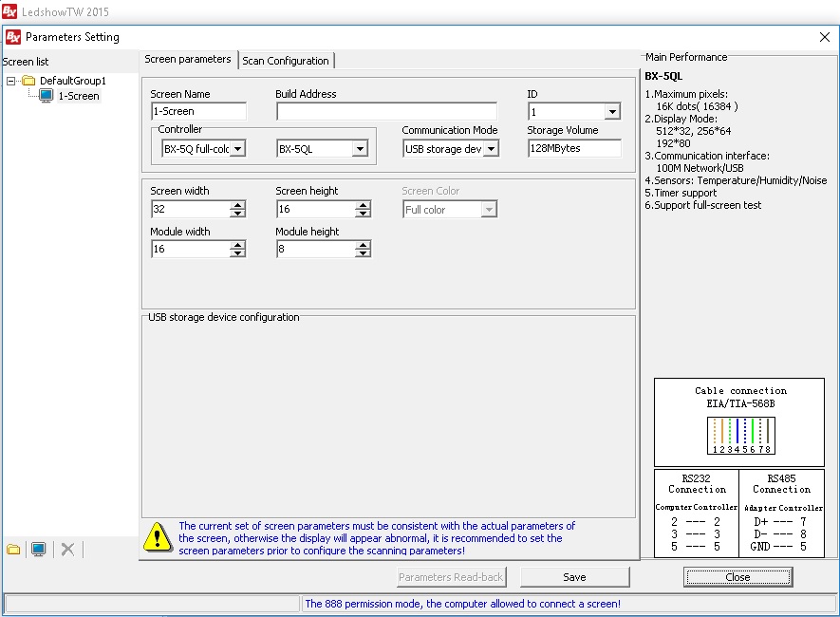Open the ID dropdown
840x617 pixels.
click(612, 112)
